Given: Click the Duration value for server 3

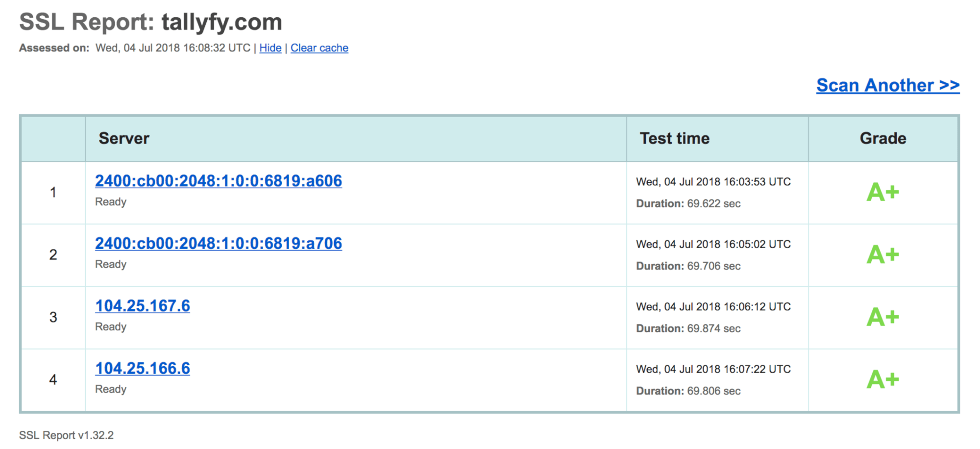Looking at the screenshot, I should 687,328.
